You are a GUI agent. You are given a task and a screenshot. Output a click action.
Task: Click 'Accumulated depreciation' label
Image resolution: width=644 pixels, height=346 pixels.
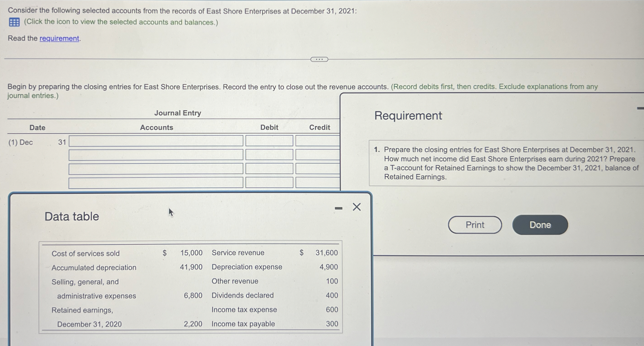pyautogui.click(x=94, y=268)
